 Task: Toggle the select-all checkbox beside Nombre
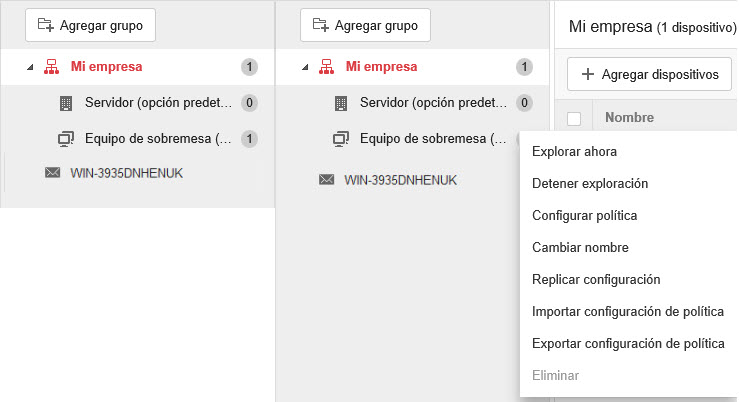574,119
